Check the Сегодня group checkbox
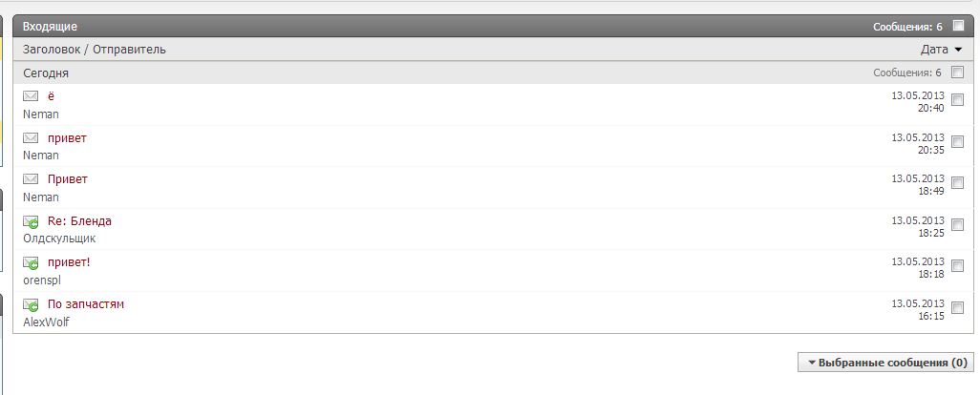The image size is (980, 395). pos(958,73)
